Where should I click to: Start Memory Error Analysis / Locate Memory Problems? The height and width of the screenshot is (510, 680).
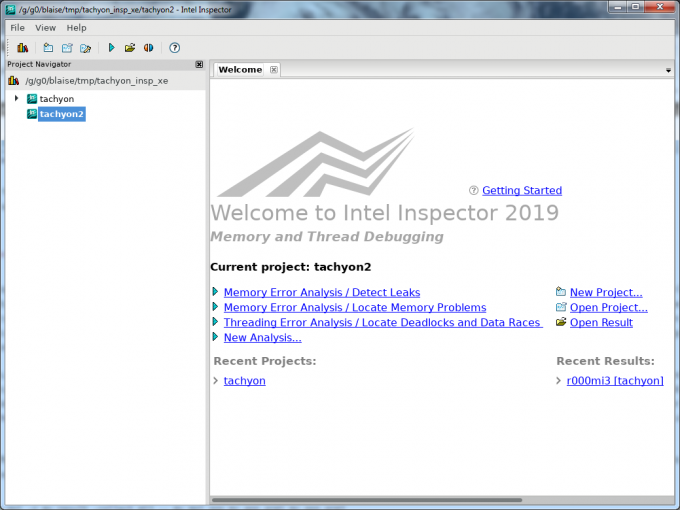click(355, 307)
